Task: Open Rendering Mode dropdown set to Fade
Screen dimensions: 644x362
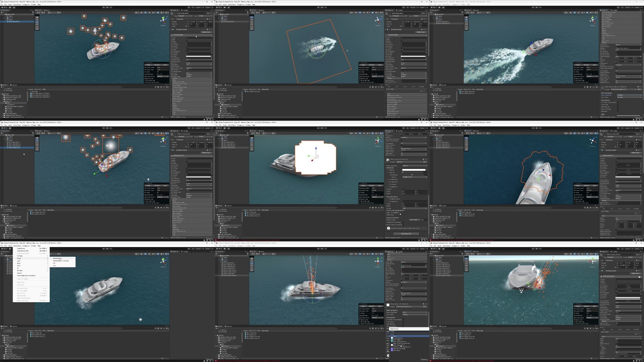Action: pyautogui.click(x=415, y=312)
